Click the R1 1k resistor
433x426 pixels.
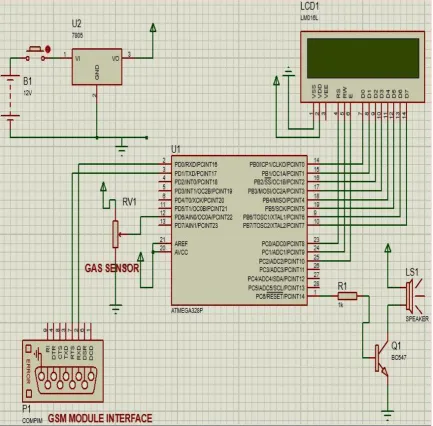click(x=347, y=296)
